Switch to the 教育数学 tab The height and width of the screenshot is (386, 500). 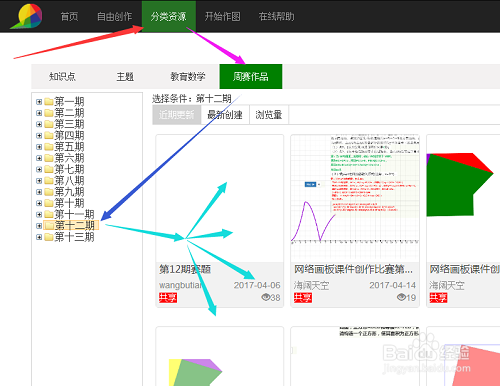(188, 77)
